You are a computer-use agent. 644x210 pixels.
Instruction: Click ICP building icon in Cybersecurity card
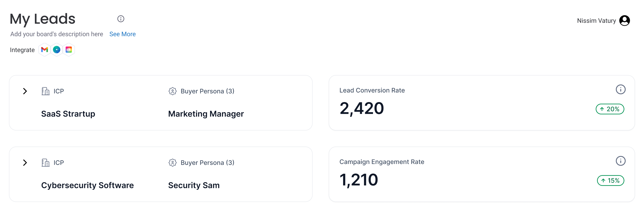click(x=45, y=163)
